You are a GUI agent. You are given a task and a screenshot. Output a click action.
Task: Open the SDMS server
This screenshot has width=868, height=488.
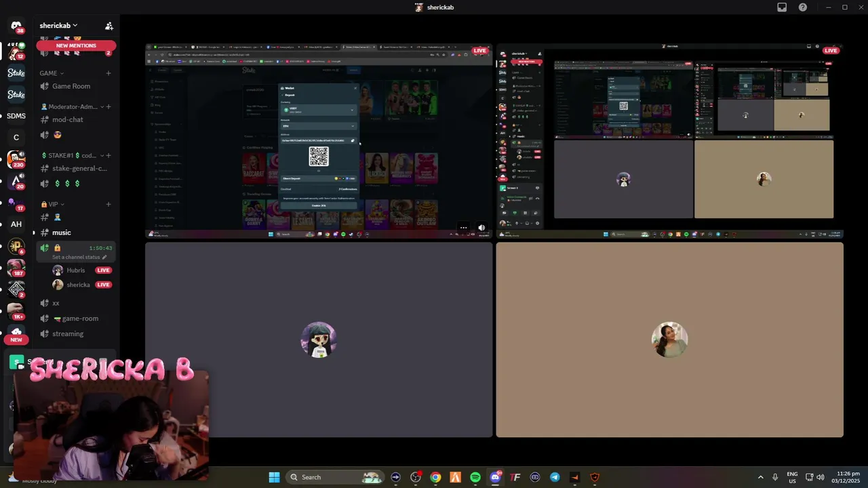point(16,116)
